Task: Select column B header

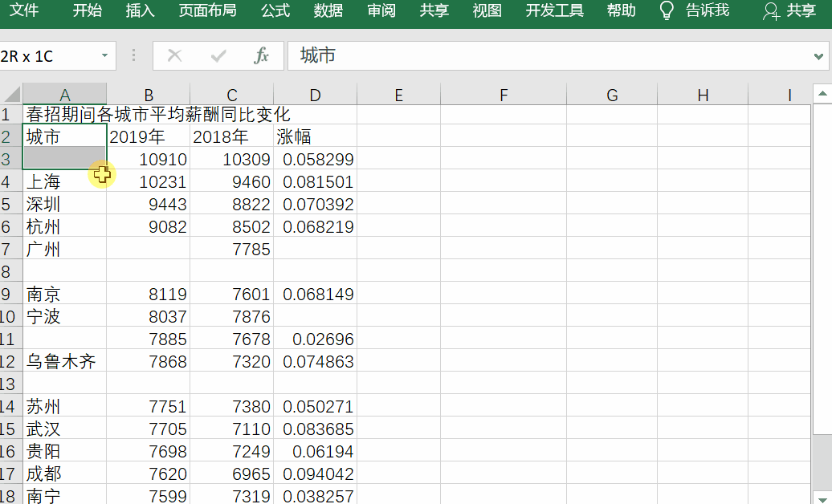Action: [x=148, y=95]
